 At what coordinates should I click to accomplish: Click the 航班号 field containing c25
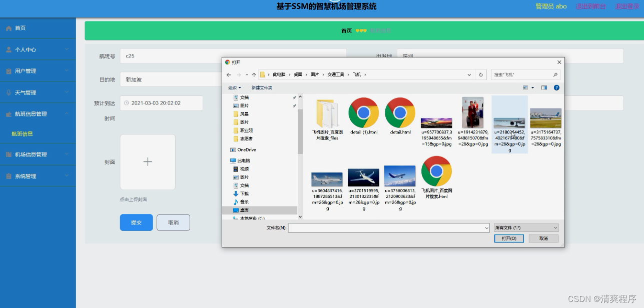pyautogui.click(x=233, y=56)
